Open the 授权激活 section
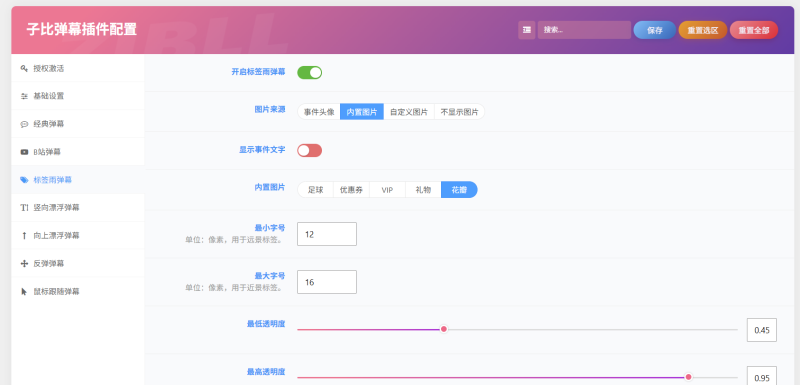The image size is (800, 385). (x=78, y=68)
